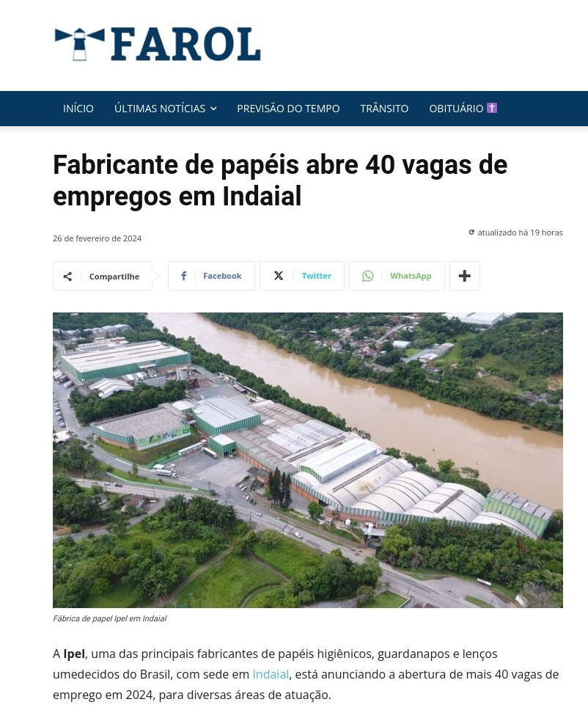This screenshot has height=724, width=588.
Task: Click the WhatsApp logo icon
Action: 368,276
